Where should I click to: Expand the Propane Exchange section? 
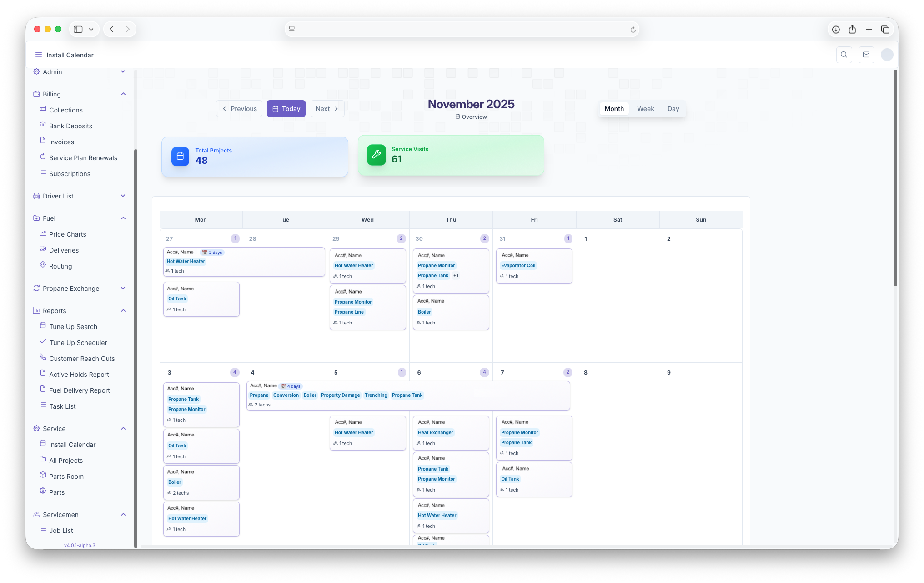(x=123, y=289)
